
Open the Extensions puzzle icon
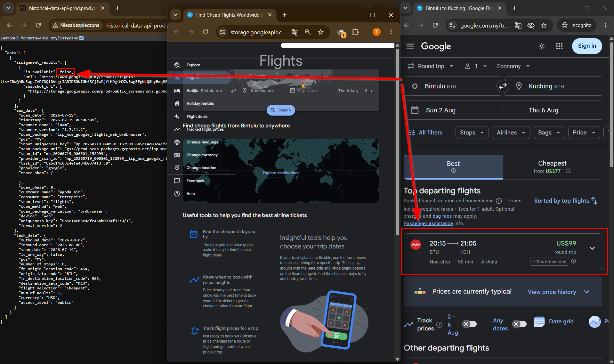pos(355,32)
